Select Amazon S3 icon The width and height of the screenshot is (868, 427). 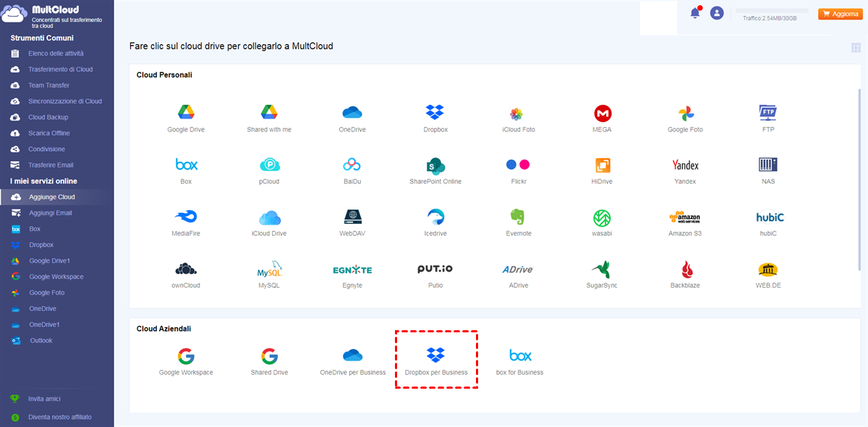pyautogui.click(x=685, y=217)
